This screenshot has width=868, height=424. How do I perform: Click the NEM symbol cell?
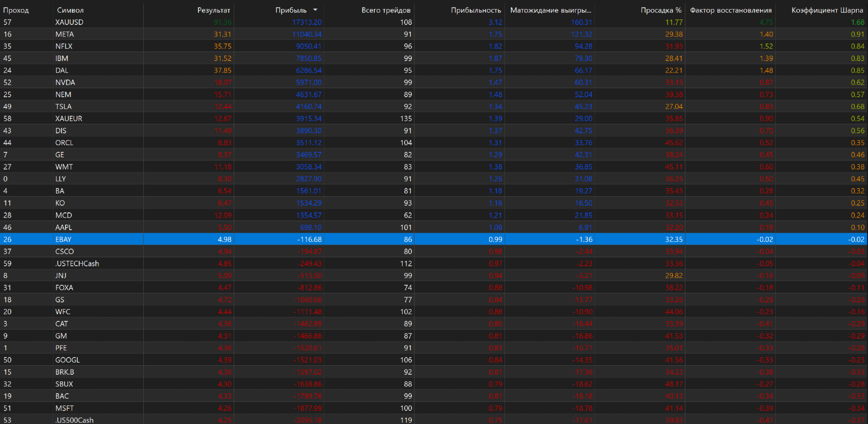63,94
